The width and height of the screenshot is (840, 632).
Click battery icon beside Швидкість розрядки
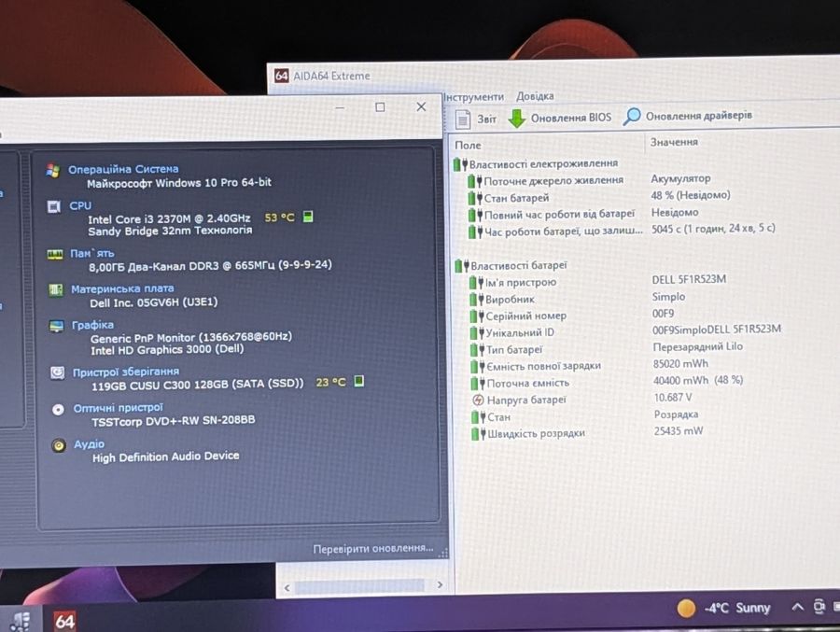click(479, 434)
